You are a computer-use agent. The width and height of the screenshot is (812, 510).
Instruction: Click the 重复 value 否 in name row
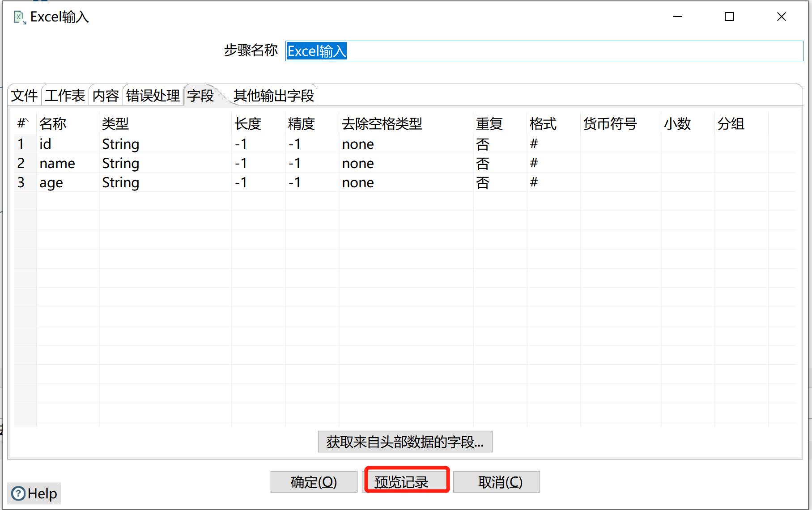click(500, 163)
